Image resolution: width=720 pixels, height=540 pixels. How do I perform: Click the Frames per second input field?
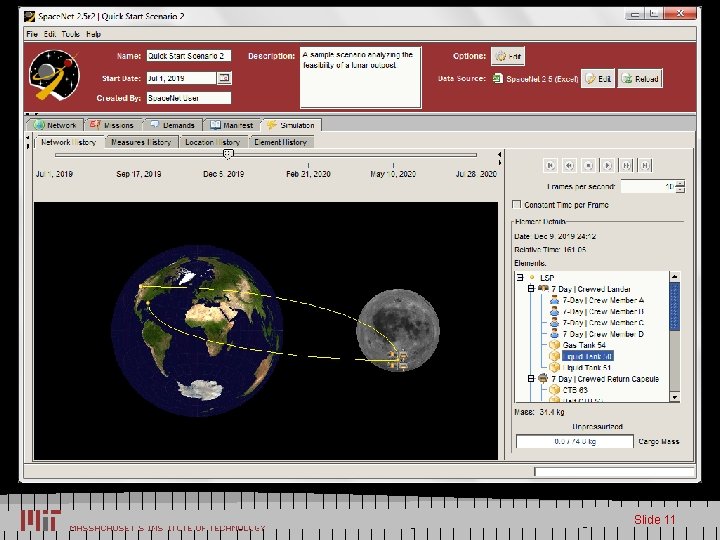coord(646,186)
